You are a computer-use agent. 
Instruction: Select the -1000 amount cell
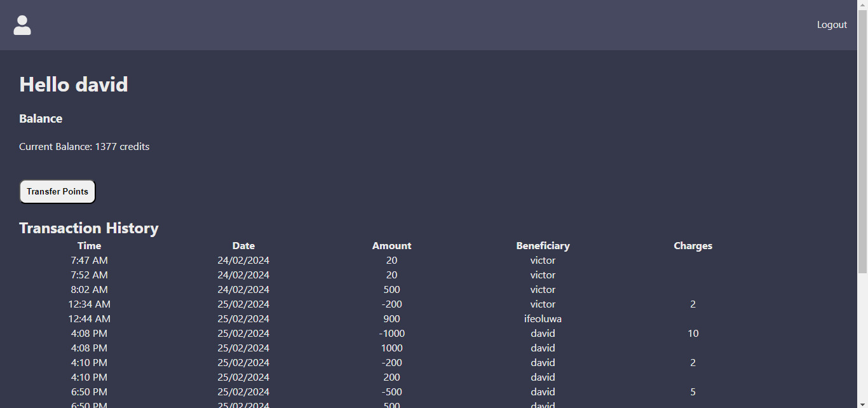(391, 334)
